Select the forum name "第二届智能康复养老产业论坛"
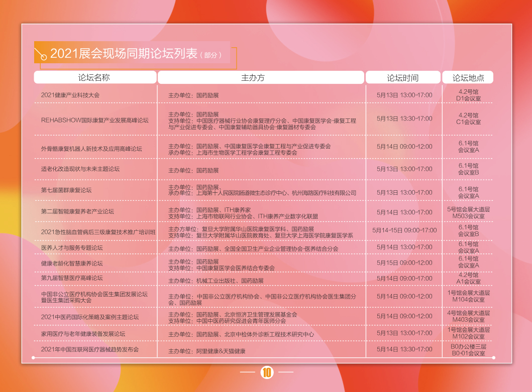 click(x=77, y=211)
